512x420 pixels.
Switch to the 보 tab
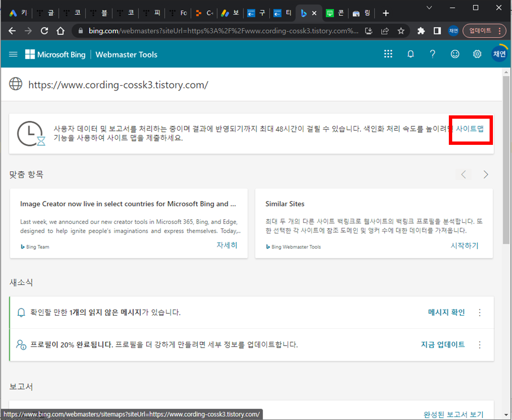point(230,13)
